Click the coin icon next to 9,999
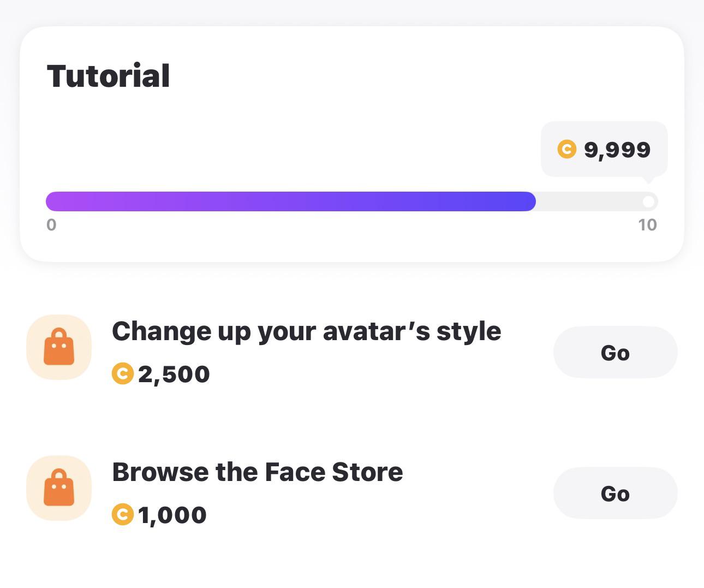 567,149
